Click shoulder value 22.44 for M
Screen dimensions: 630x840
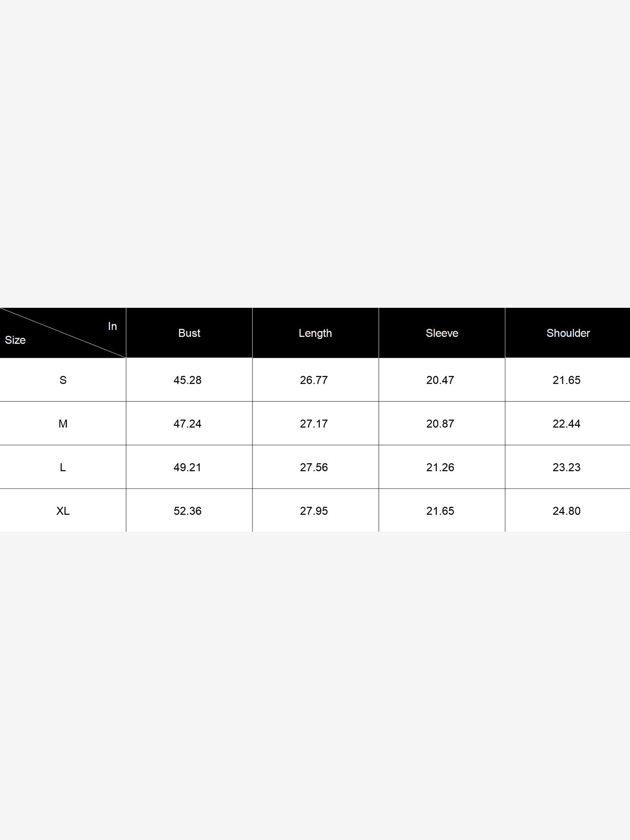[x=567, y=424]
